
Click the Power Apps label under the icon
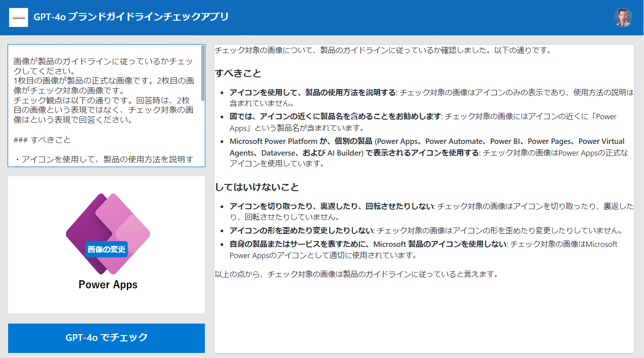pyautogui.click(x=108, y=285)
